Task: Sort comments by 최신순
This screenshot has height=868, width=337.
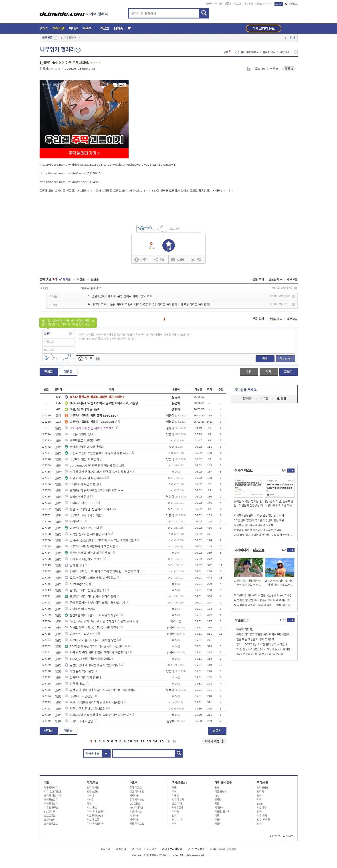Action: point(79,279)
